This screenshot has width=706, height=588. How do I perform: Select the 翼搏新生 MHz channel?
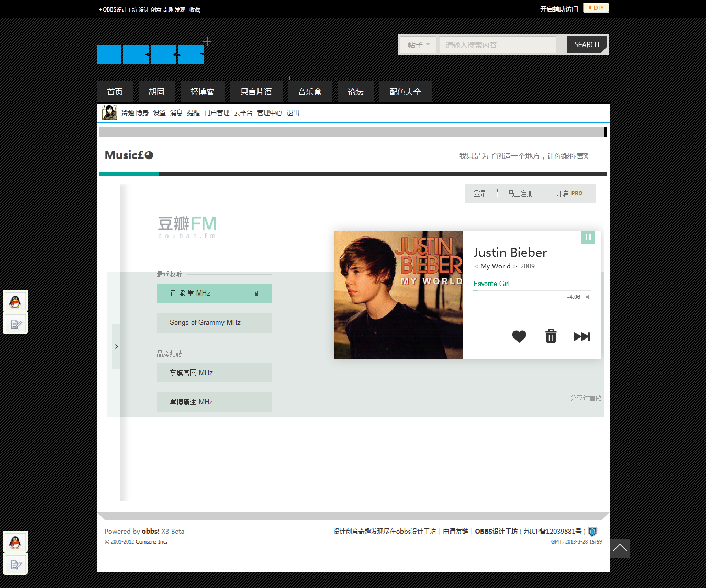tap(215, 402)
